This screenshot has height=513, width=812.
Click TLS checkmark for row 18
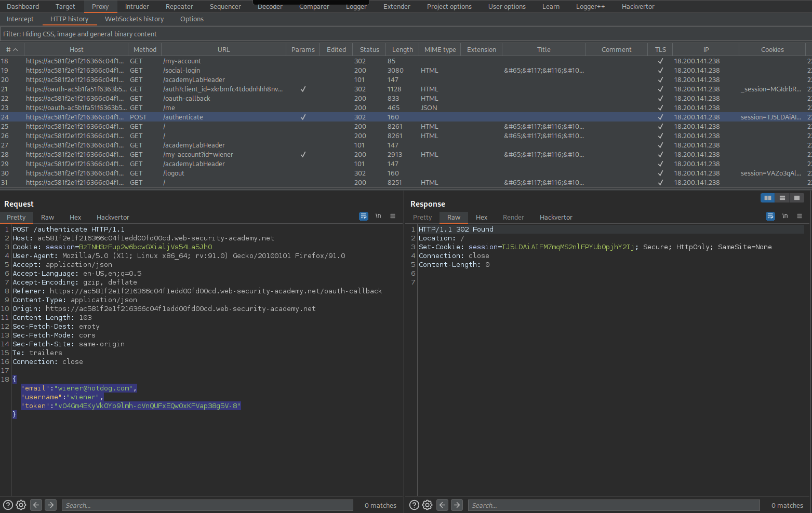pos(660,61)
